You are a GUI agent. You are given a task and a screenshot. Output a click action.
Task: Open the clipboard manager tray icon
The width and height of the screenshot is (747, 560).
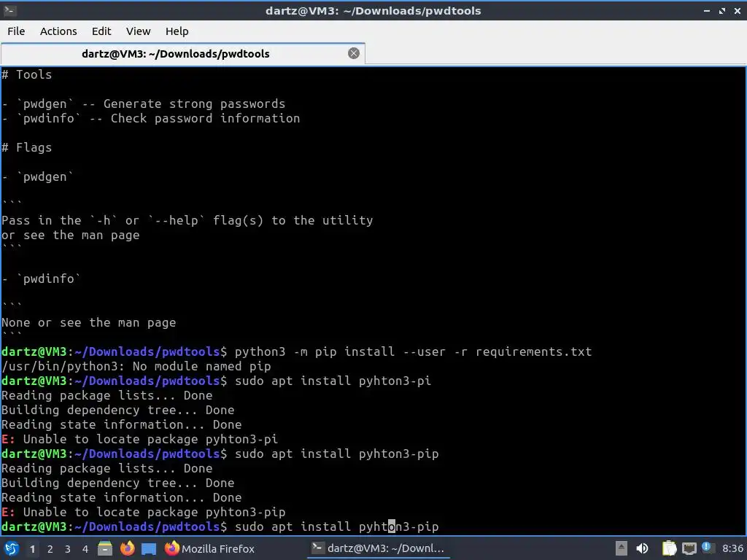(x=669, y=548)
